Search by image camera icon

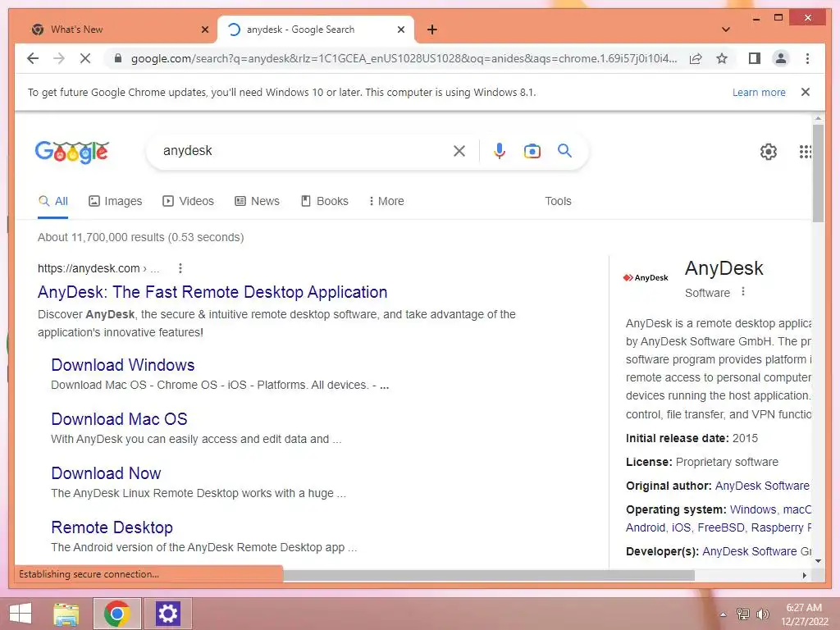(x=532, y=151)
